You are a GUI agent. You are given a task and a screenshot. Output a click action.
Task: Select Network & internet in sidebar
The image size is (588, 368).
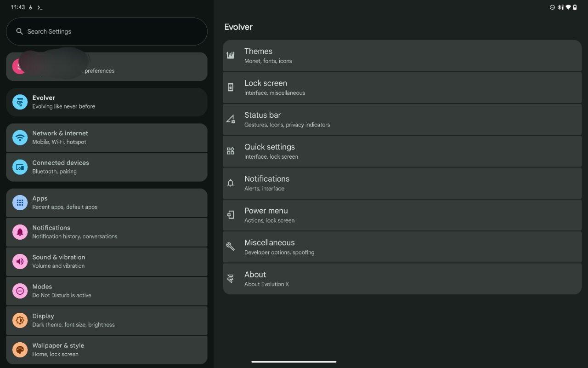pos(107,138)
